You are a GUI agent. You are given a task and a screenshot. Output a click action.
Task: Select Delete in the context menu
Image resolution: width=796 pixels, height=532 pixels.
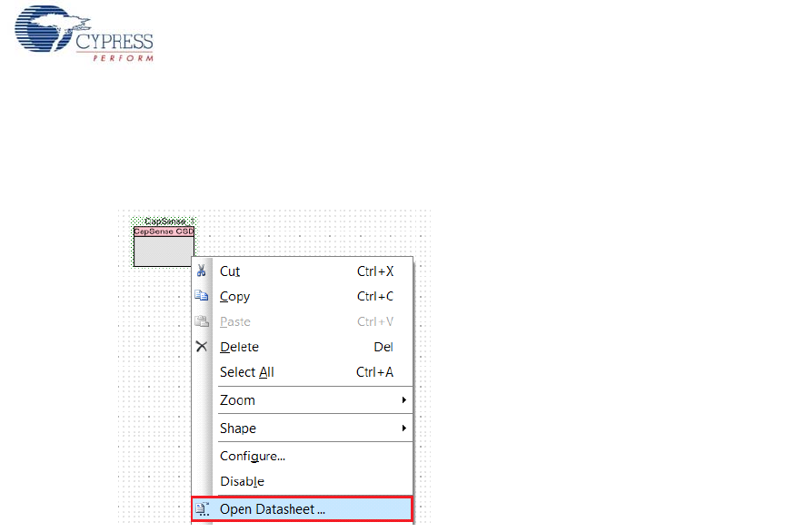pos(303,347)
